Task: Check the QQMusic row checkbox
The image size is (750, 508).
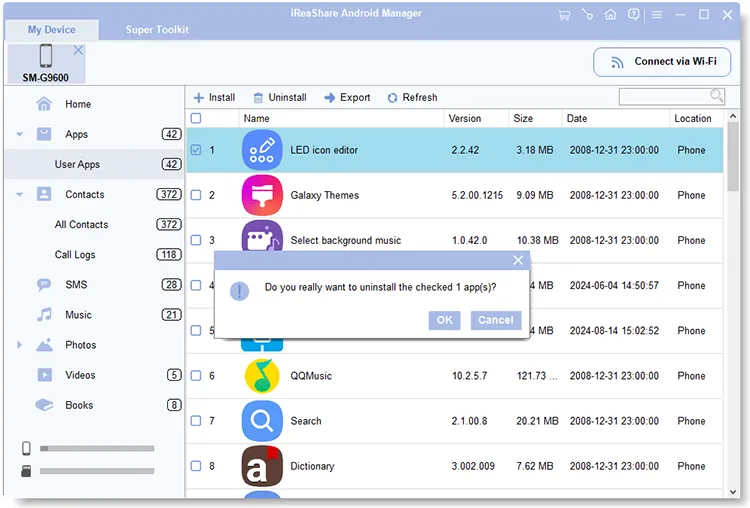Action: click(x=196, y=375)
